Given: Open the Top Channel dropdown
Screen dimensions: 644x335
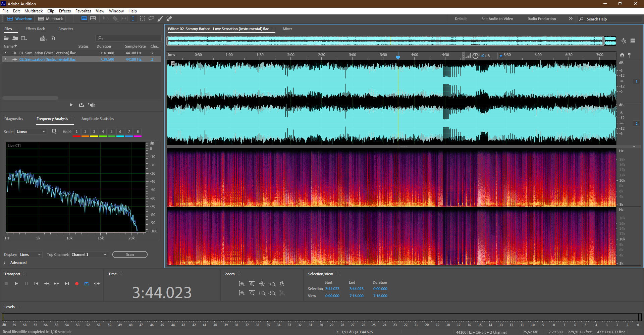Looking at the screenshot, I should click(89, 255).
